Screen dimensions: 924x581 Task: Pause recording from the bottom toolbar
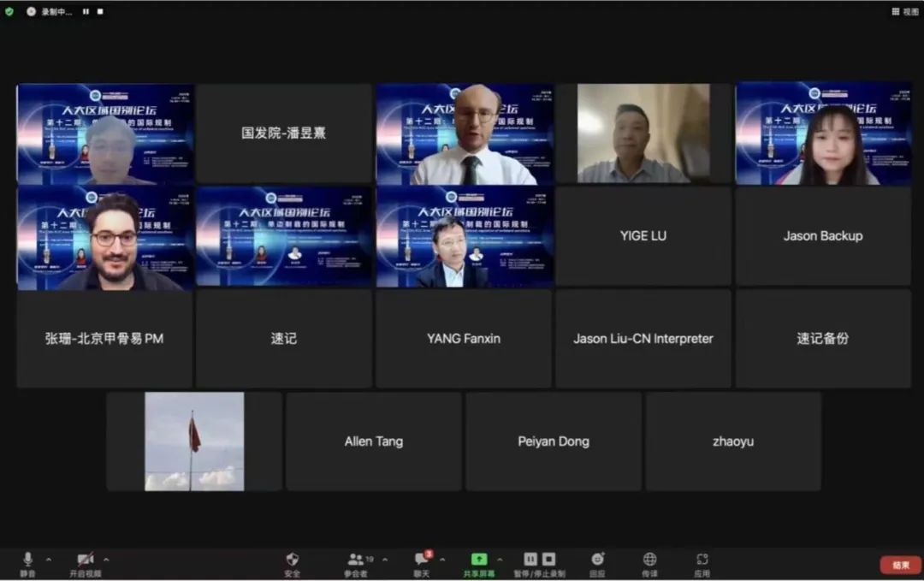(530, 559)
